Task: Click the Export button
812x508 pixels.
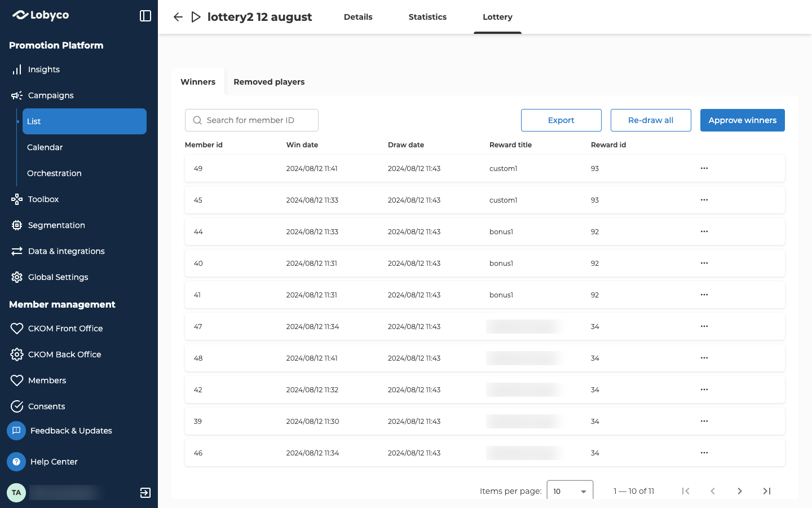Action: point(561,120)
